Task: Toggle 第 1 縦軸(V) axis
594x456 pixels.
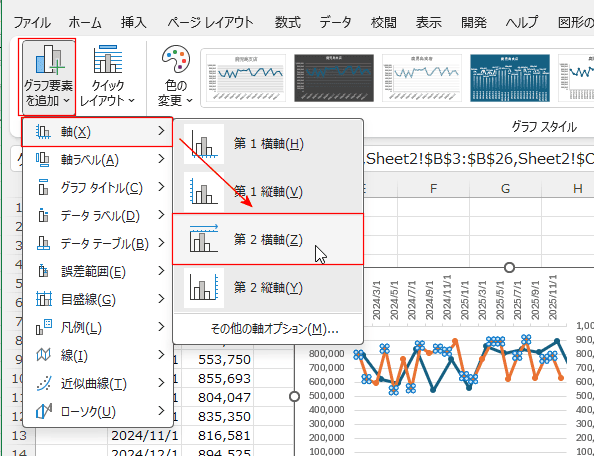Action: click(x=268, y=192)
